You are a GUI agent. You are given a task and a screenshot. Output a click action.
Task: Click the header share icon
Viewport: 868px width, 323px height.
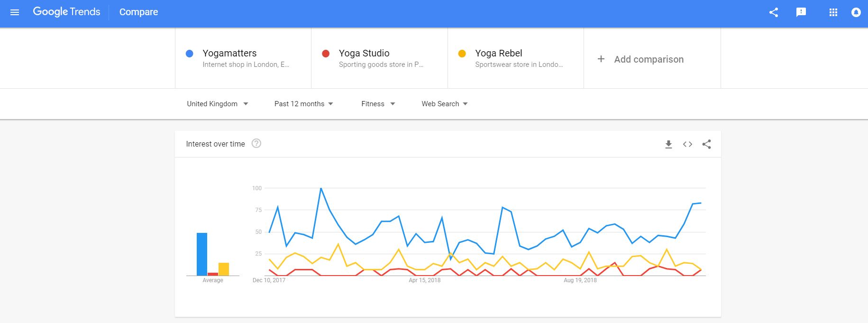(774, 12)
